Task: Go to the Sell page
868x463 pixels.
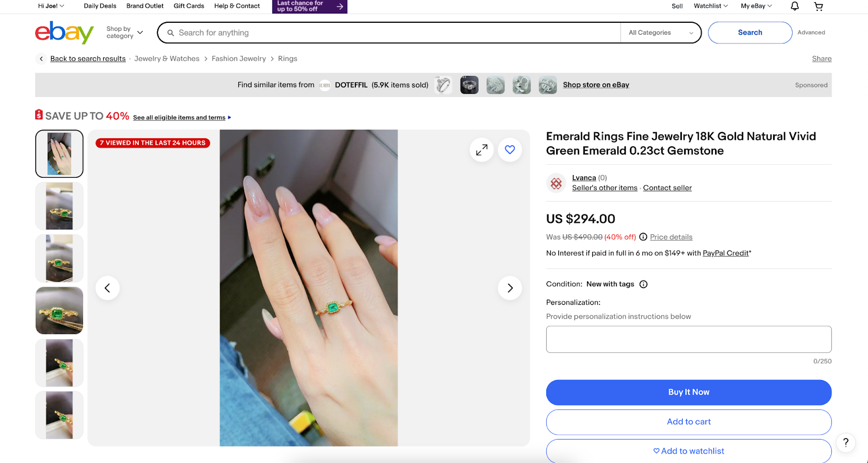Action: tap(677, 6)
